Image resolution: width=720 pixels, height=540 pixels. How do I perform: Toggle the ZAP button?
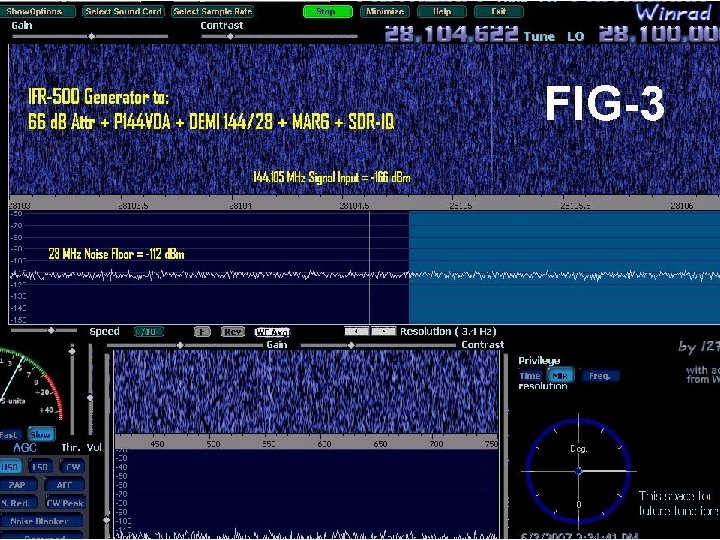(x=17, y=485)
